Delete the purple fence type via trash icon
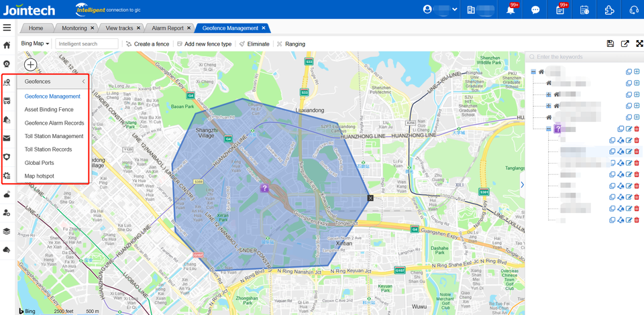This screenshot has width=644, height=315. tap(637, 129)
